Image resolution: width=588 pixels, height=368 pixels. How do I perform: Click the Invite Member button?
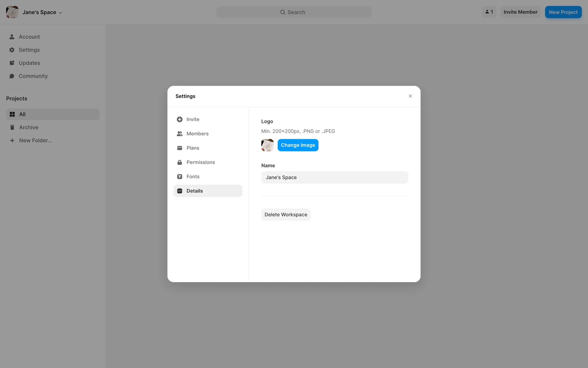520,12
